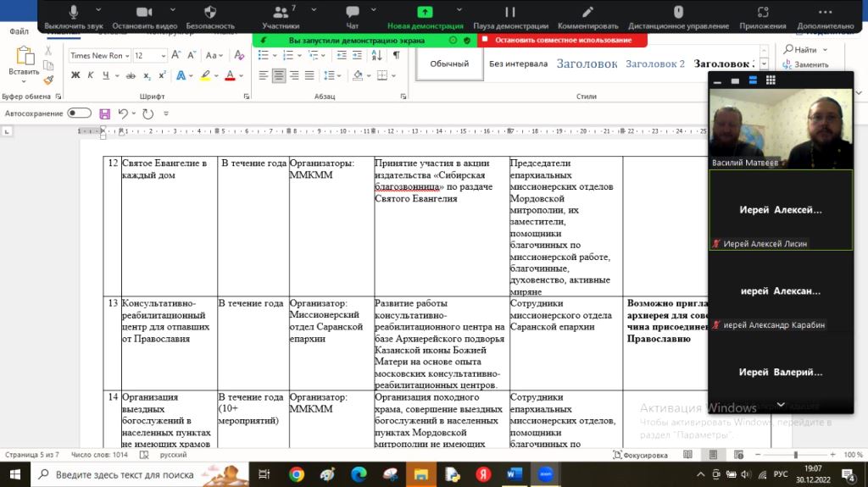868x487 pixels.
Task: Apply red font color
Action: tap(231, 75)
